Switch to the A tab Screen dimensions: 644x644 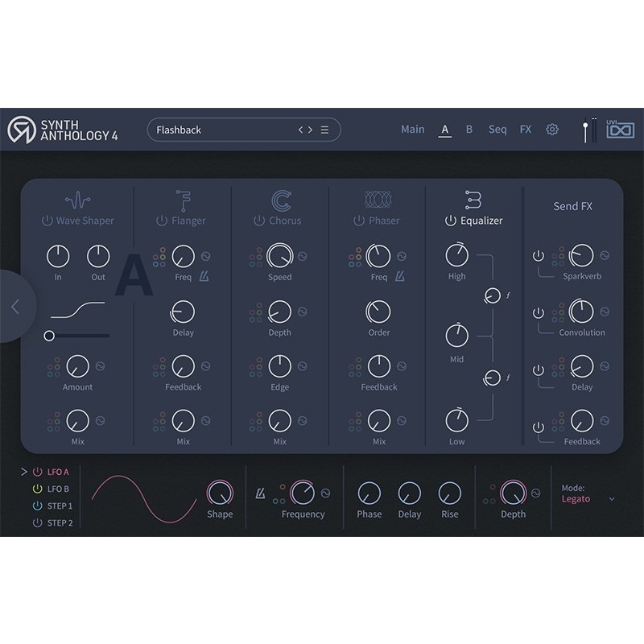pyautogui.click(x=445, y=130)
